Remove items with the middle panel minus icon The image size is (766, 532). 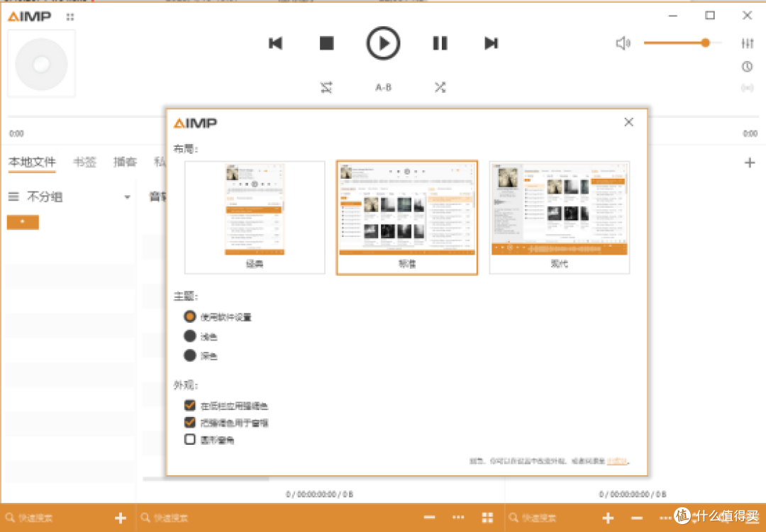[x=429, y=517]
